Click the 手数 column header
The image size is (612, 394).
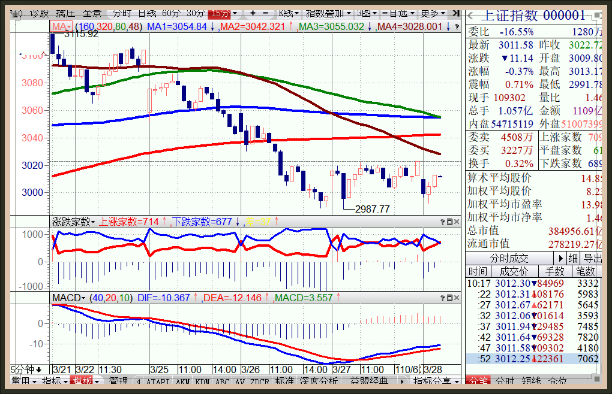555,271
